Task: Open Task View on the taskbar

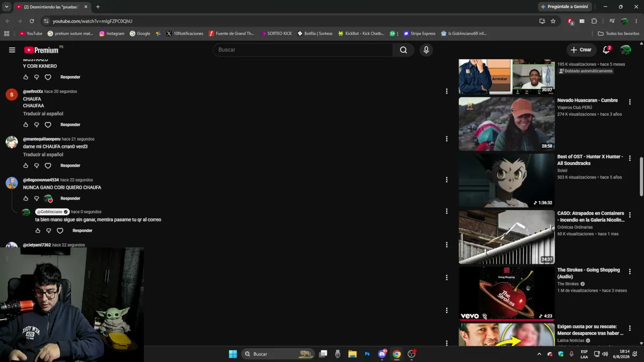Action: (x=324, y=354)
